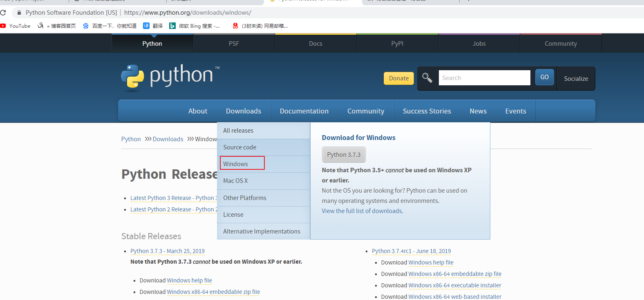Viewport: 644px width, 300px height.
Task: Open the Documentation navigation menu
Action: (x=304, y=111)
